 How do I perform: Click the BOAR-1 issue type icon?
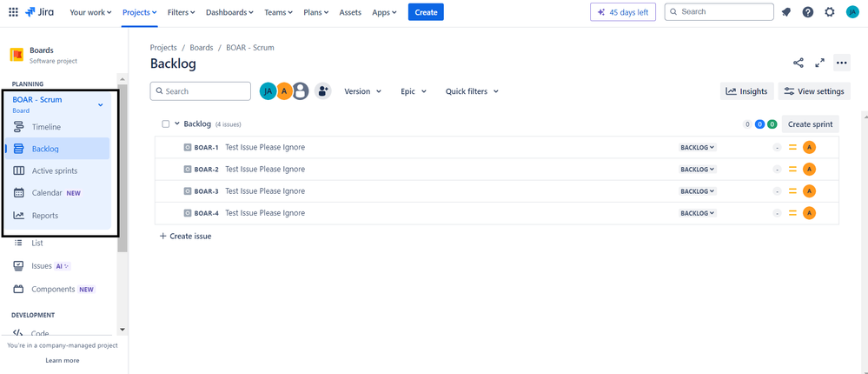tap(187, 147)
